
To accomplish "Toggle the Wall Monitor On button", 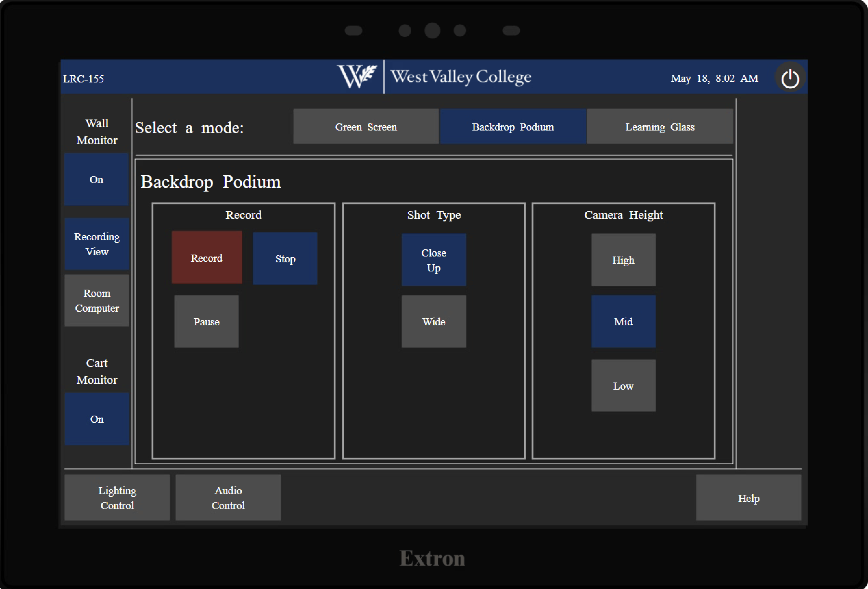I will [x=96, y=180].
